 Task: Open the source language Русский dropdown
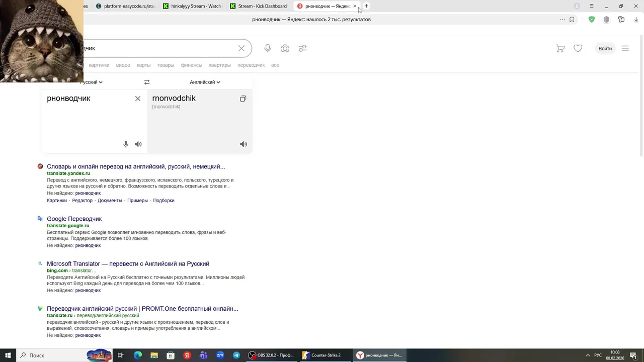[x=92, y=82]
